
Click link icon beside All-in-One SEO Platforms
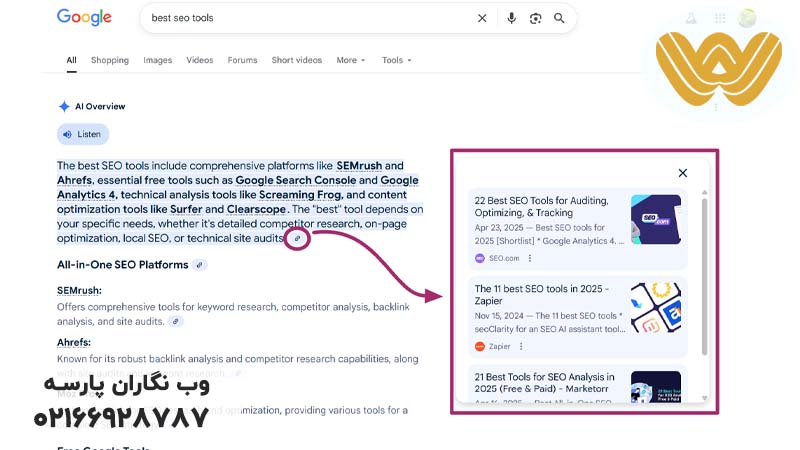click(x=200, y=265)
